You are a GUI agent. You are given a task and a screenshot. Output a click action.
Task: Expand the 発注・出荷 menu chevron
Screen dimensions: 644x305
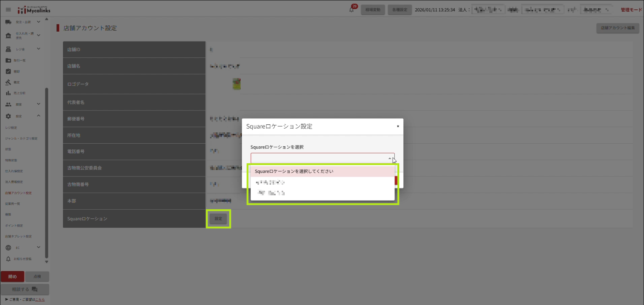coord(38,22)
